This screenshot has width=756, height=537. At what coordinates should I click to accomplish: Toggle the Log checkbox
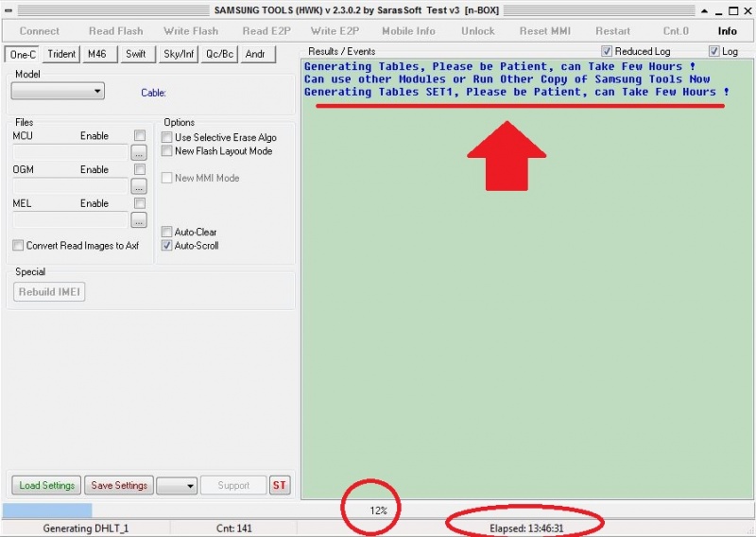point(714,51)
